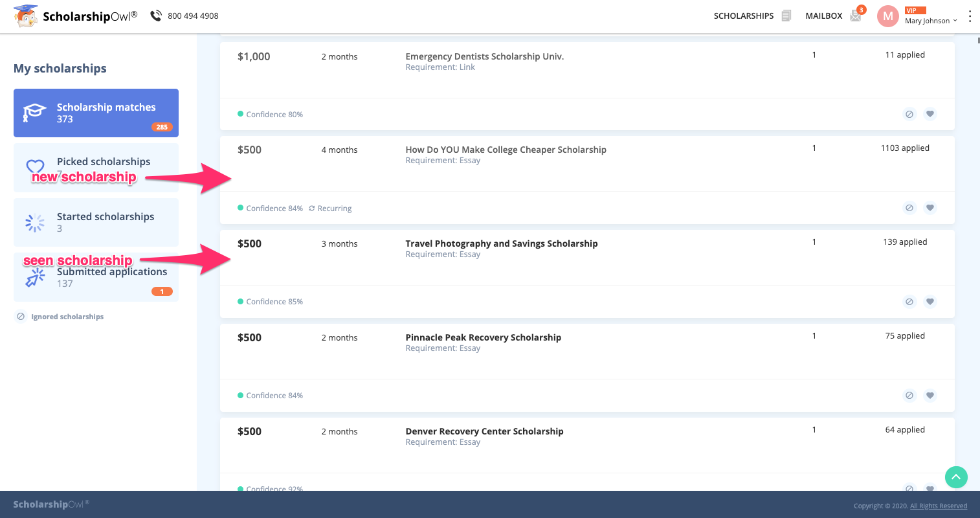The width and height of the screenshot is (980, 518).
Task: Open the Submitted applications tab
Action: coord(96,277)
